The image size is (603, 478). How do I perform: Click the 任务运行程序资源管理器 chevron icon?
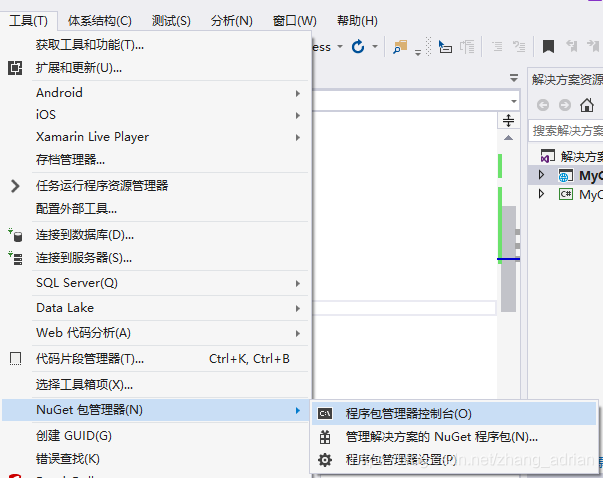tap(15, 186)
